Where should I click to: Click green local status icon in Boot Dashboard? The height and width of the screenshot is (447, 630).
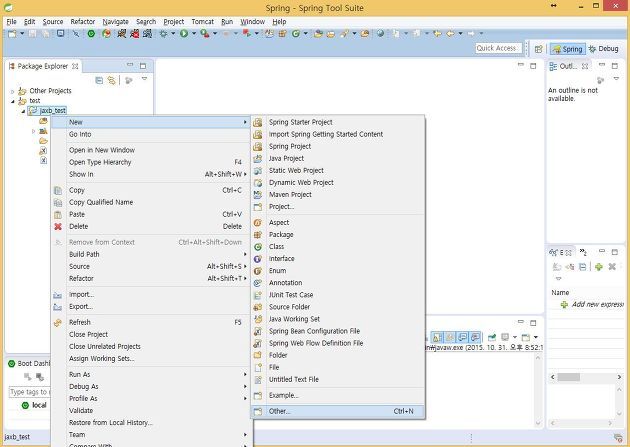click(x=25, y=405)
